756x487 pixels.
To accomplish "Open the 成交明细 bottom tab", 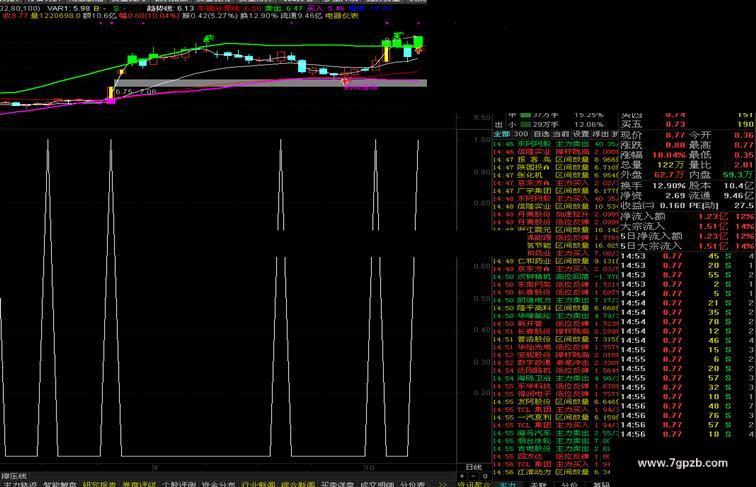I will pos(378,484).
